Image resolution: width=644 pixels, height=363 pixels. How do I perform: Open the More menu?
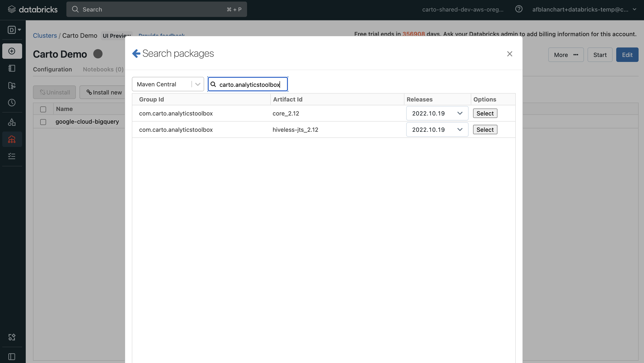click(566, 55)
